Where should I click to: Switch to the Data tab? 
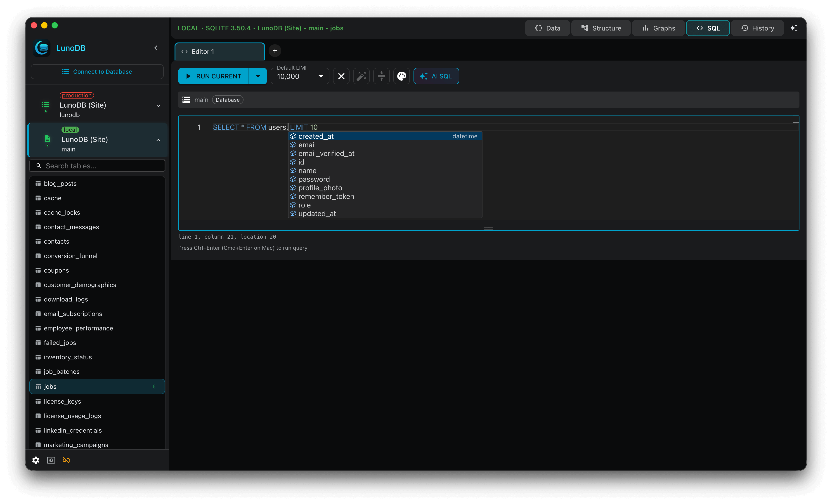[x=547, y=28]
